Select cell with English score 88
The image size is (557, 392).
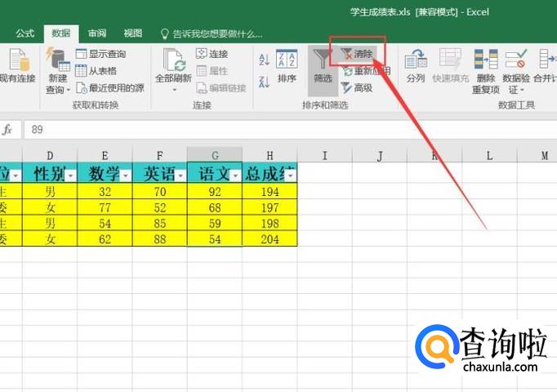pos(160,239)
